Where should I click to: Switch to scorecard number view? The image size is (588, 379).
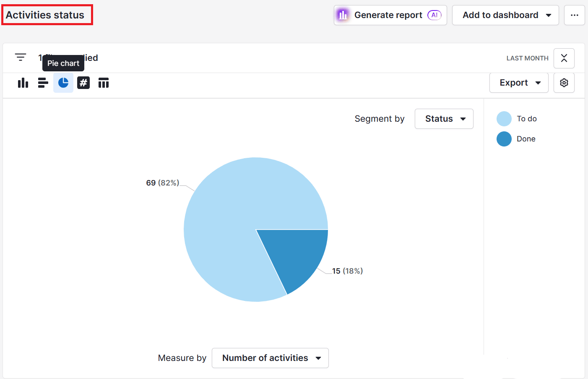point(83,83)
